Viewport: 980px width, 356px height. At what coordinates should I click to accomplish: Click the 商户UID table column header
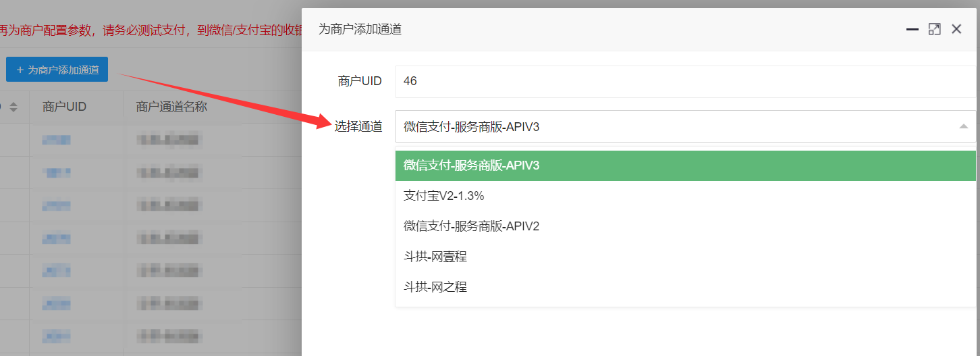coord(64,107)
